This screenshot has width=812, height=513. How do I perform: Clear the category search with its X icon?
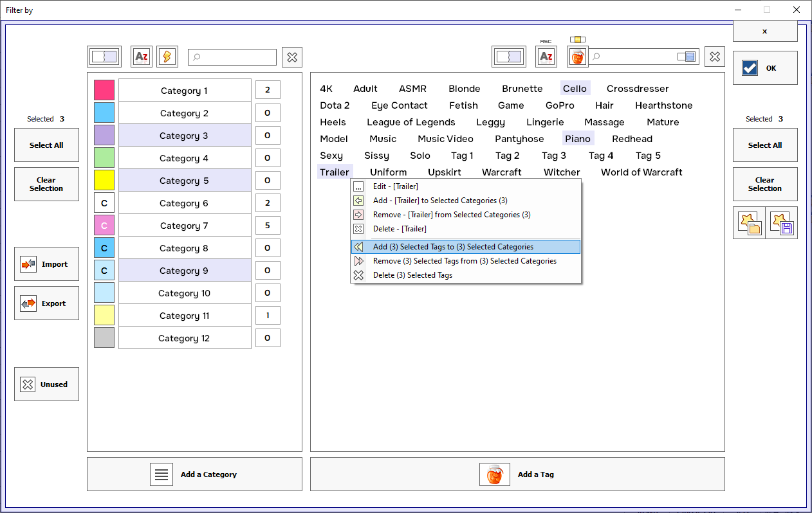click(292, 57)
